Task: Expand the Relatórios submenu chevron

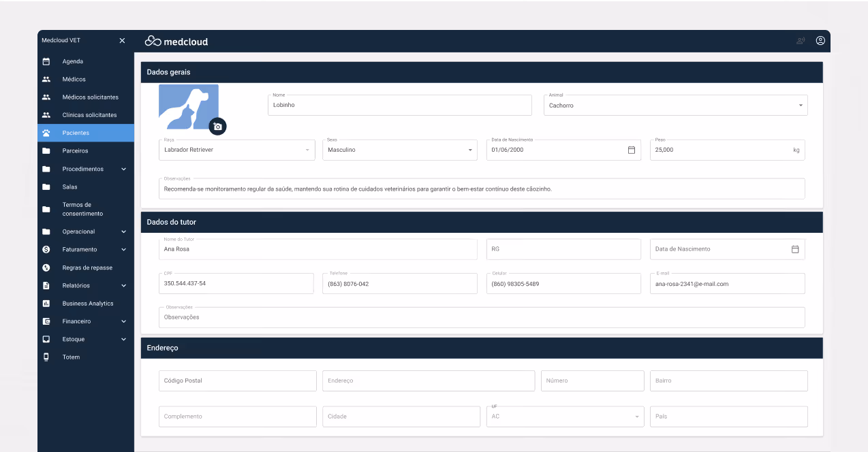Action: pos(124,285)
